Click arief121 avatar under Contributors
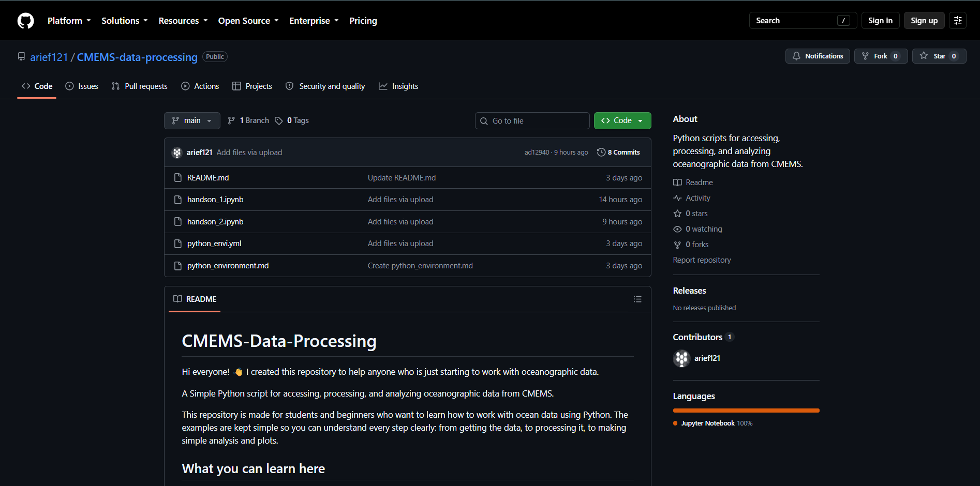This screenshot has height=486, width=980. [x=682, y=358]
